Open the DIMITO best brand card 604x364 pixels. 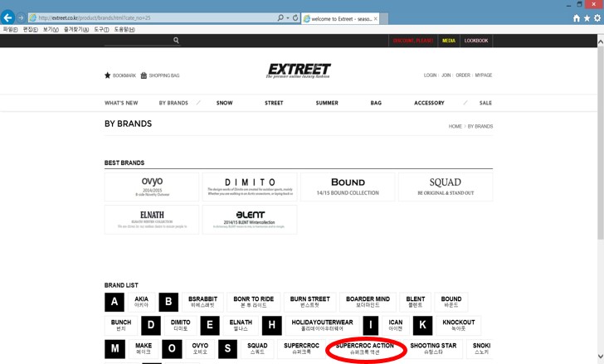250,187
